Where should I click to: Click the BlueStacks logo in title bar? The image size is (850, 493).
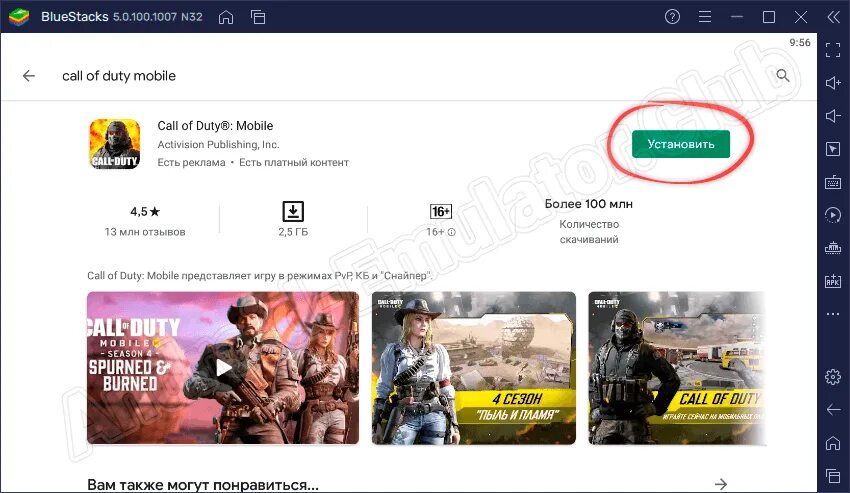pyautogui.click(x=19, y=17)
